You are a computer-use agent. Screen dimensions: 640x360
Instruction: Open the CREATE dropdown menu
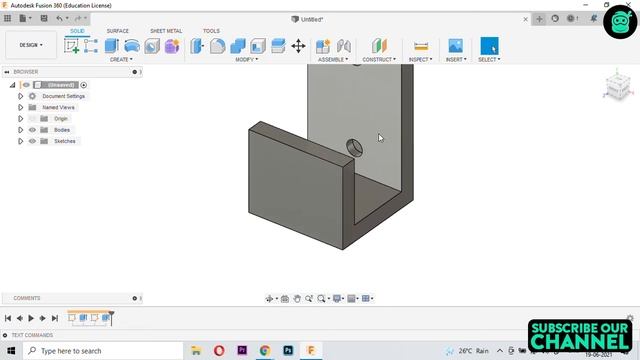click(x=121, y=60)
